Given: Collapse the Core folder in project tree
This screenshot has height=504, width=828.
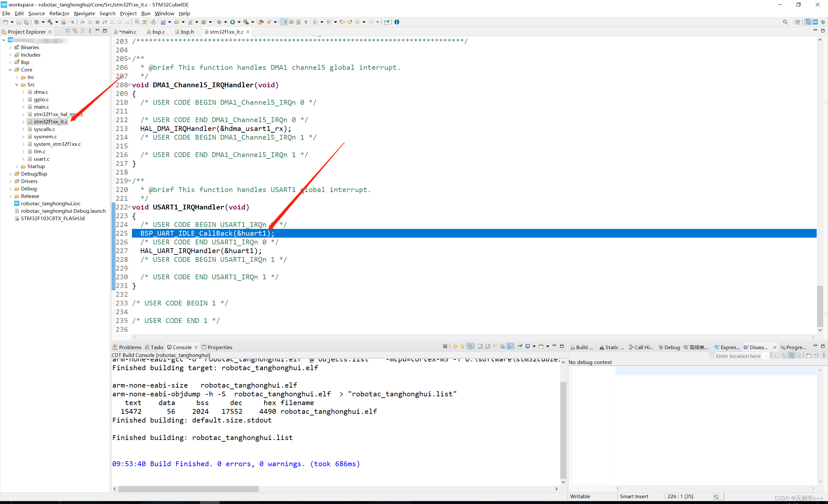Looking at the screenshot, I should pyautogui.click(x=10, y=70).
